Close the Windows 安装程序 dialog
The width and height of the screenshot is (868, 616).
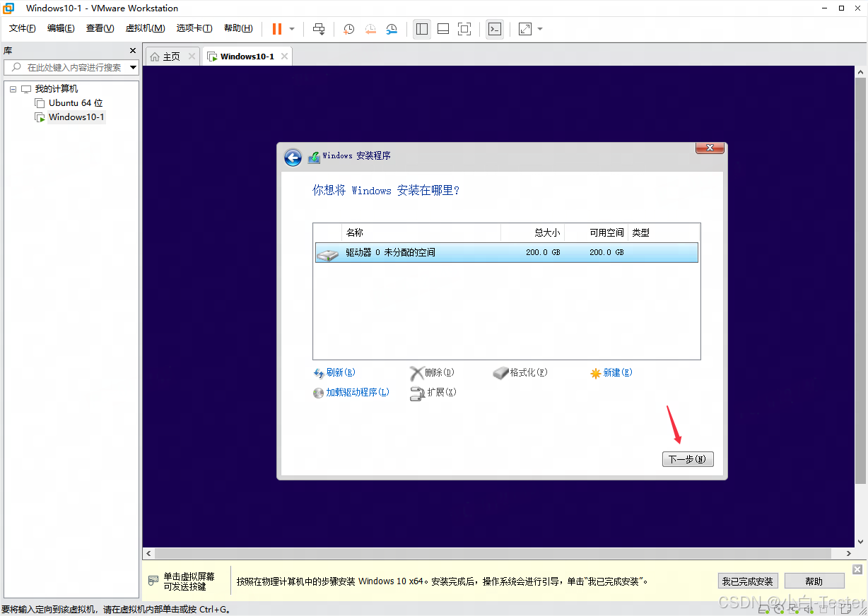pos(710,148)
